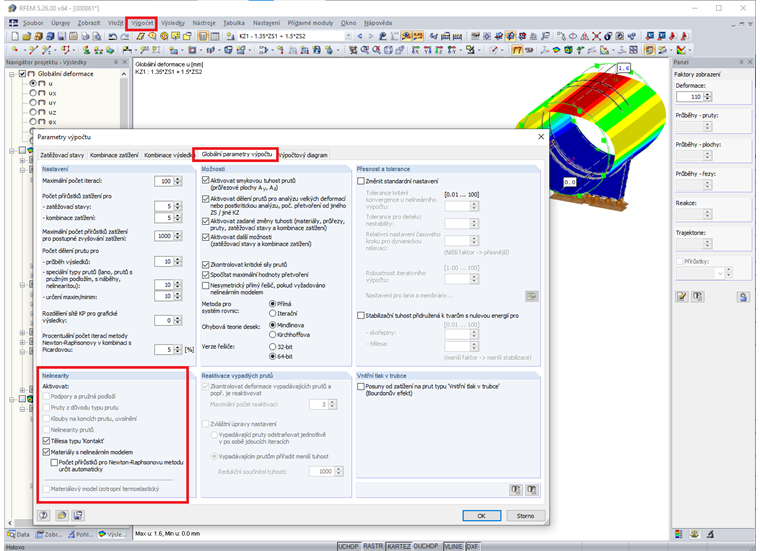Viewport: 760px width, 551px height.
Task: Open the Výsledky menu
Action: pos(173,23)
